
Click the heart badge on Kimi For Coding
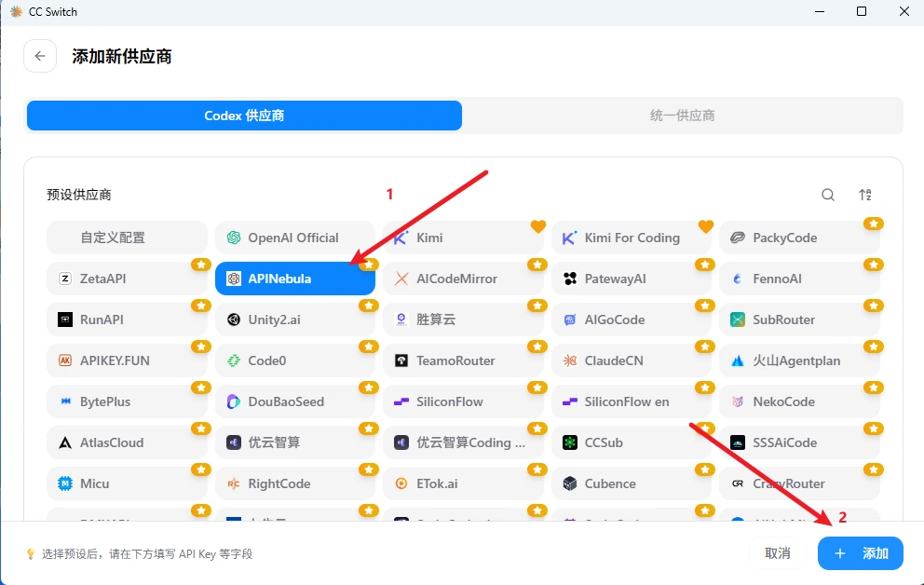706,226
